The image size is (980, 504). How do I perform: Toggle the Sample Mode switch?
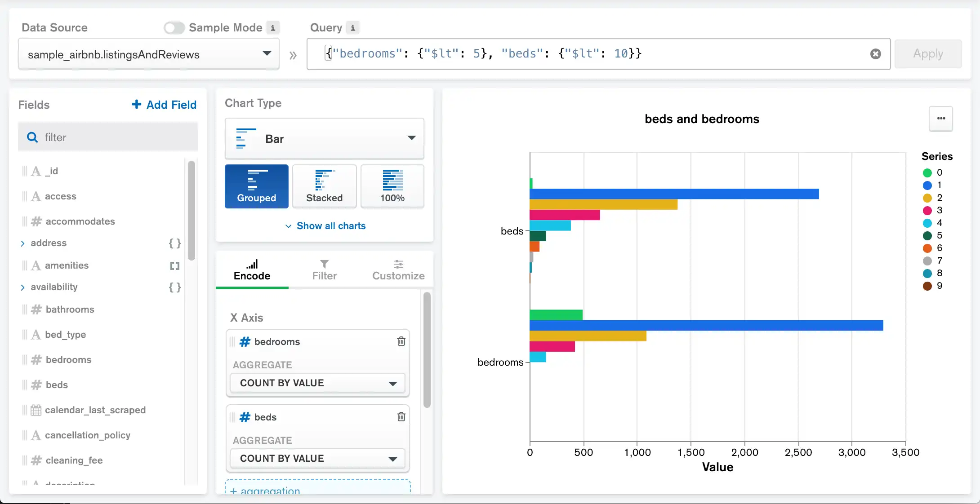(x=174, y=27)
